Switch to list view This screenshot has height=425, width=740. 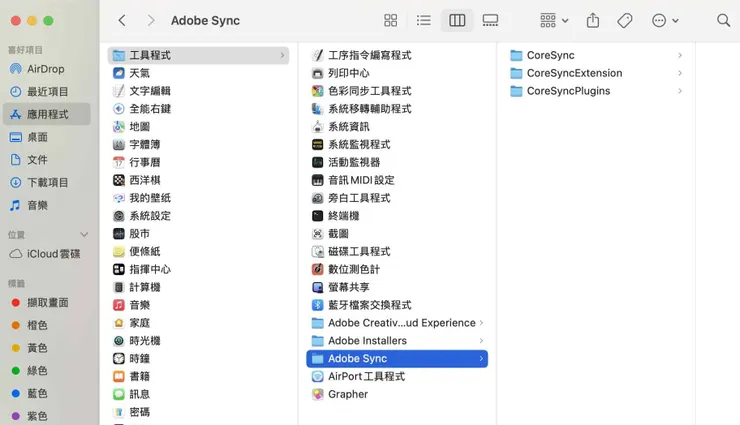tap(424, 20)
